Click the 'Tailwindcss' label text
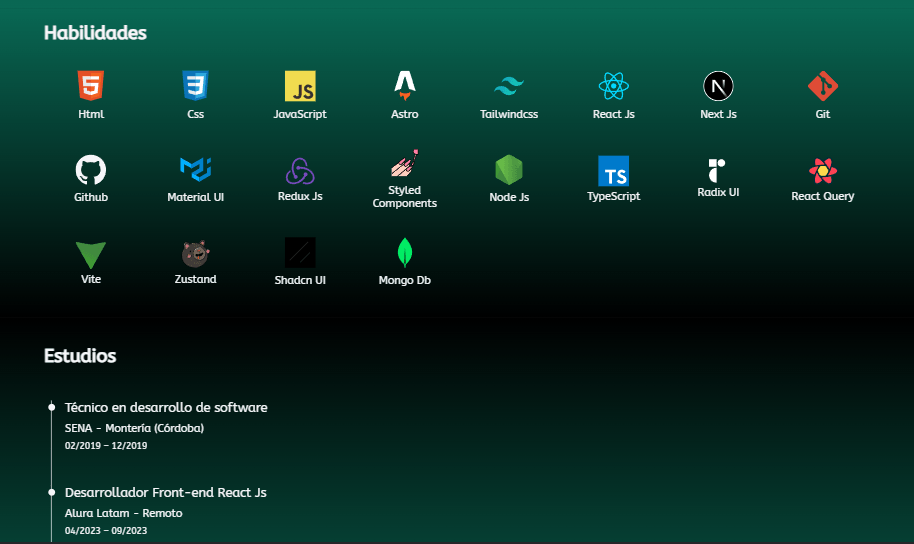The image size is (914, 544). pyautogui.click(x=509, y=114)
